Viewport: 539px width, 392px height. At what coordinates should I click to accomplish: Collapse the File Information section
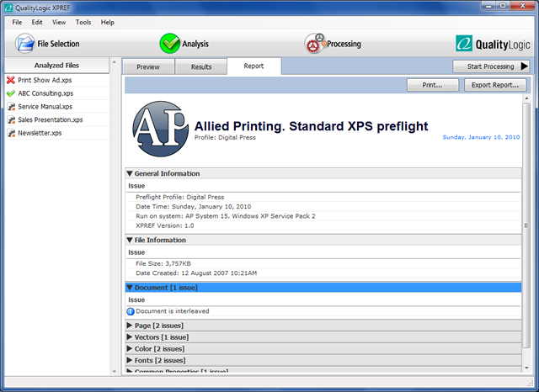click(x=130, y=240)
